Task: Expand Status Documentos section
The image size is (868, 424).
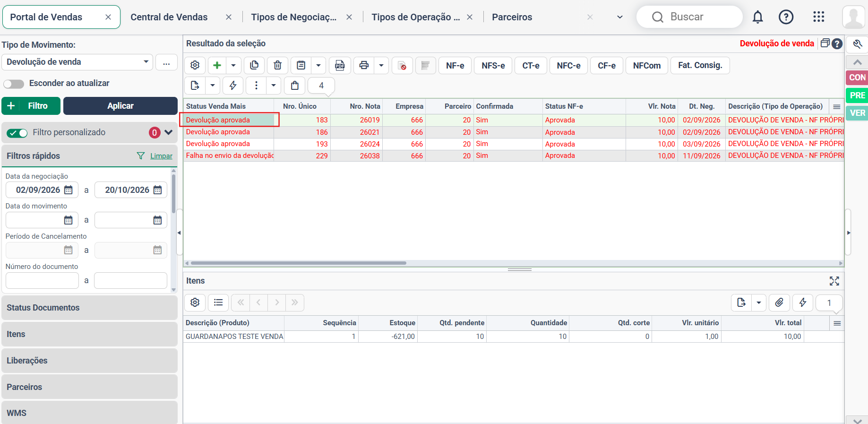Action: coord(90,308)
